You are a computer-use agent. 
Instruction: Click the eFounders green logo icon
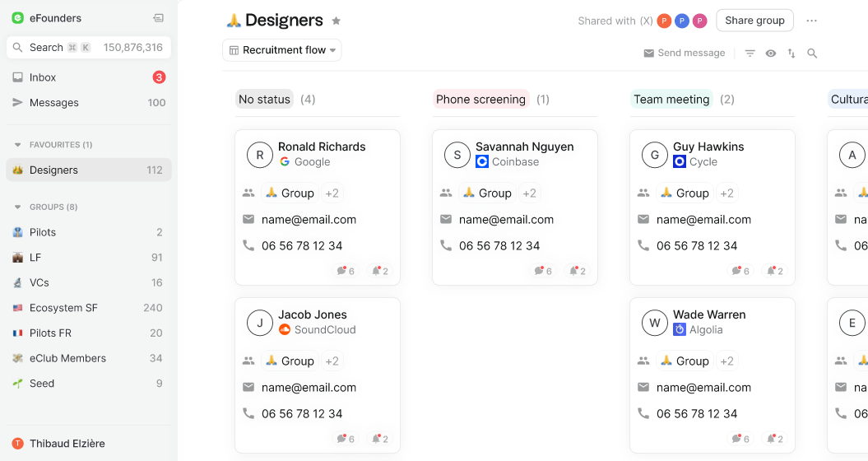18,18
